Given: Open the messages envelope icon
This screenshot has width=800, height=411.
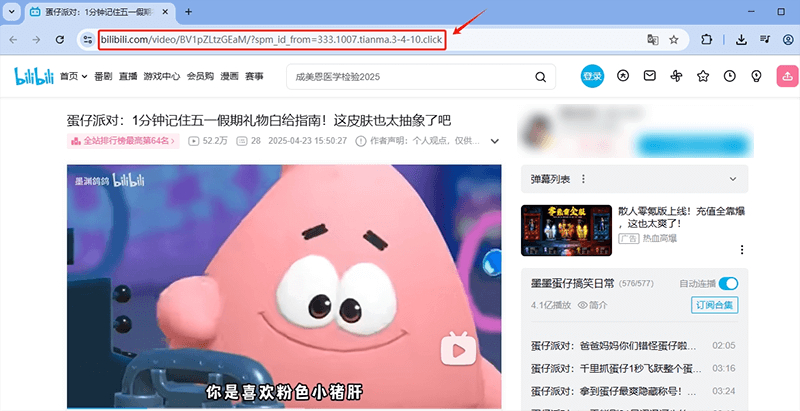Looking at the screenshot, I should coord(649,76).
